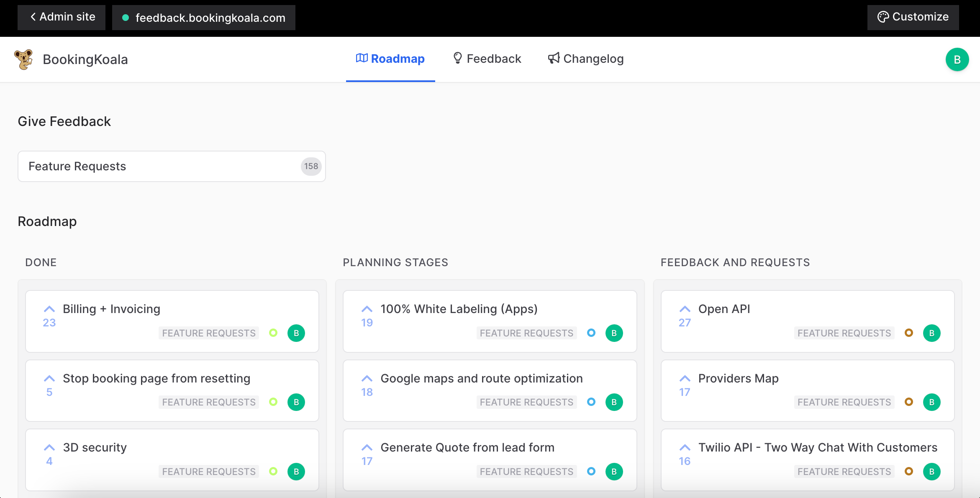Open the Feature Requests board
980x498 pixels.
coord(172,167)
